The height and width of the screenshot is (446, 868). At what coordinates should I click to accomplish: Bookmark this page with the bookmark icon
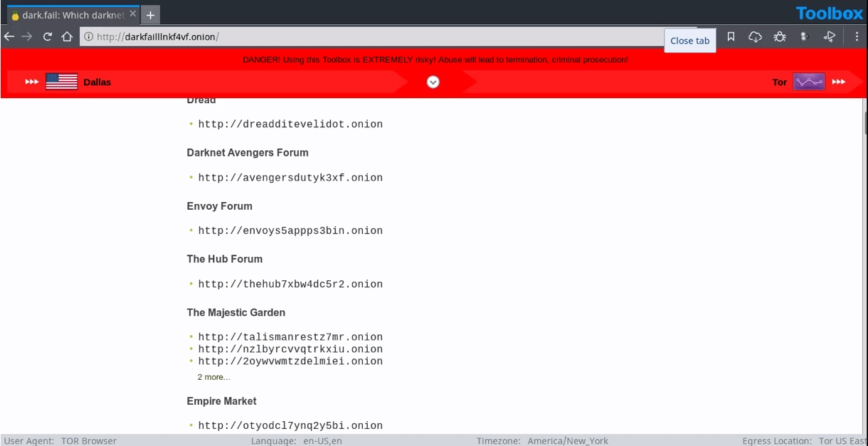coord(731,36)
